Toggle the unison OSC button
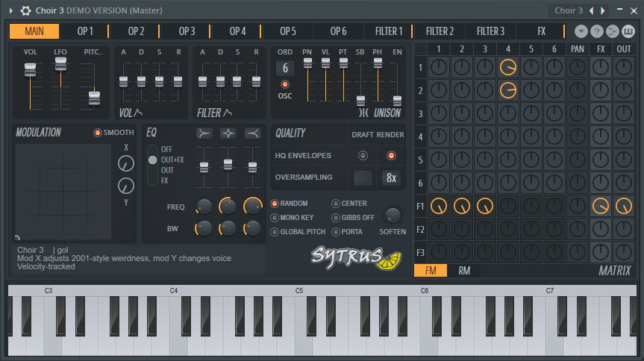 point(284,84)
